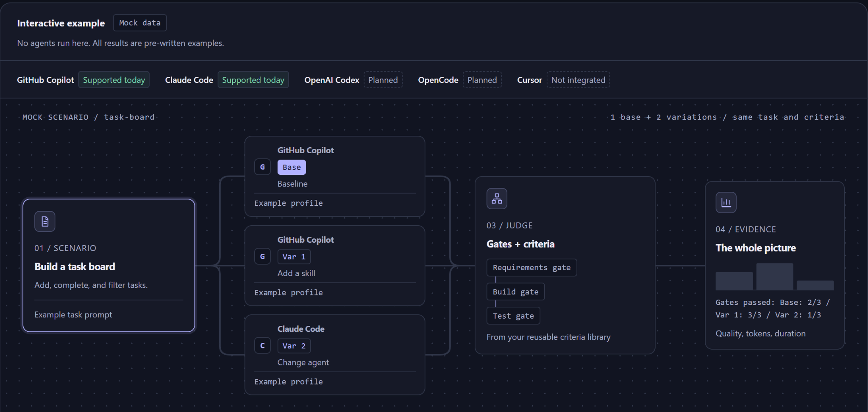Click the Add a skill description
The height and width of the screenshot is (412, 868).
tap(296, 273)
